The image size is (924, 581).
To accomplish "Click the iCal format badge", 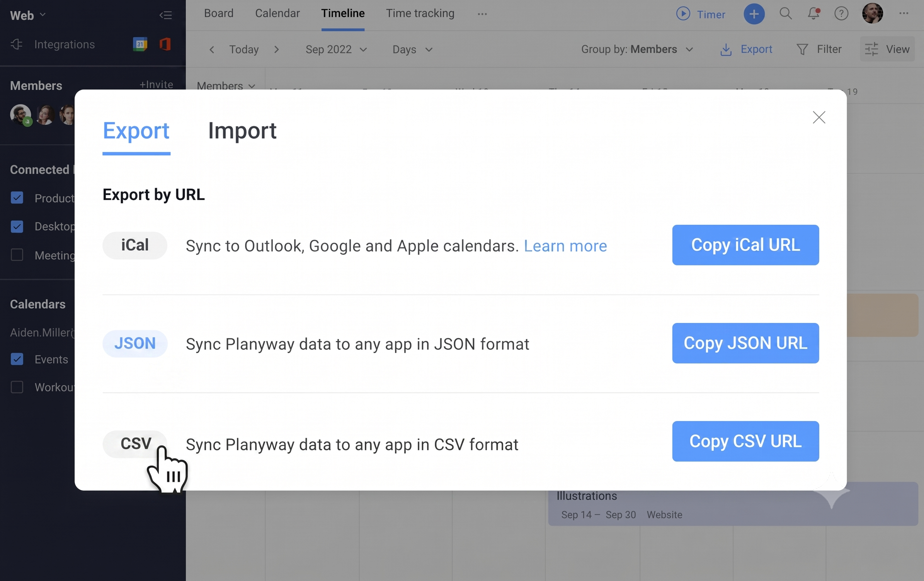I will (135, 245).
